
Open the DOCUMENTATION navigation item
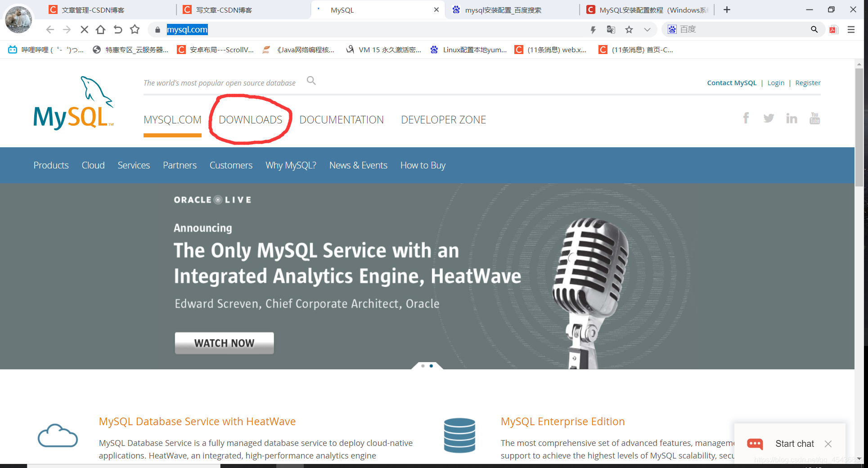tap(342, 120)
